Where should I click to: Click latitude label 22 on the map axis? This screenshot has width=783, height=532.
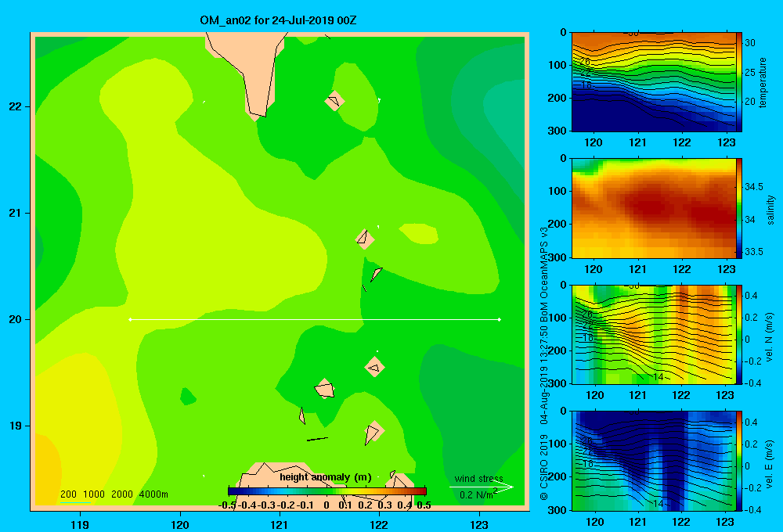click(x=16, y=106)
